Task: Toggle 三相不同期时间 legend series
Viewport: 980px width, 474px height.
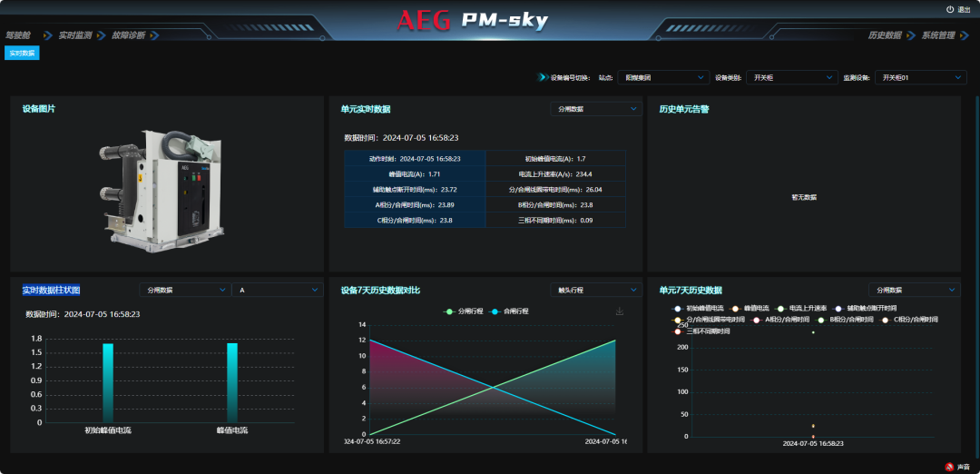Action: (x=701, y=331)
